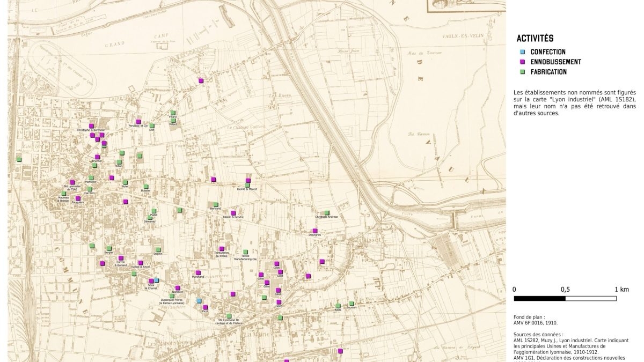This screenshot has height=362, width=644.
Task: Click the Bertrand green marker
Action: click(215, 204)
